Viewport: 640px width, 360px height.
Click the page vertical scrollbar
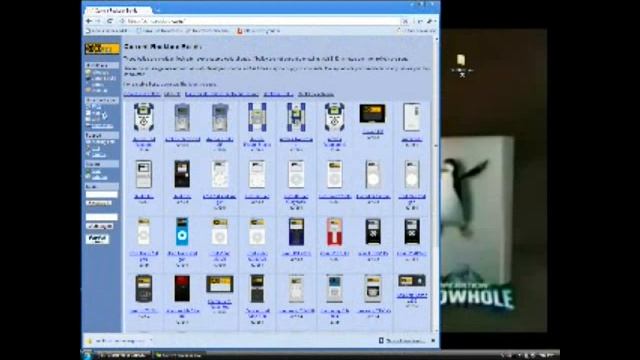click(436, 184)
